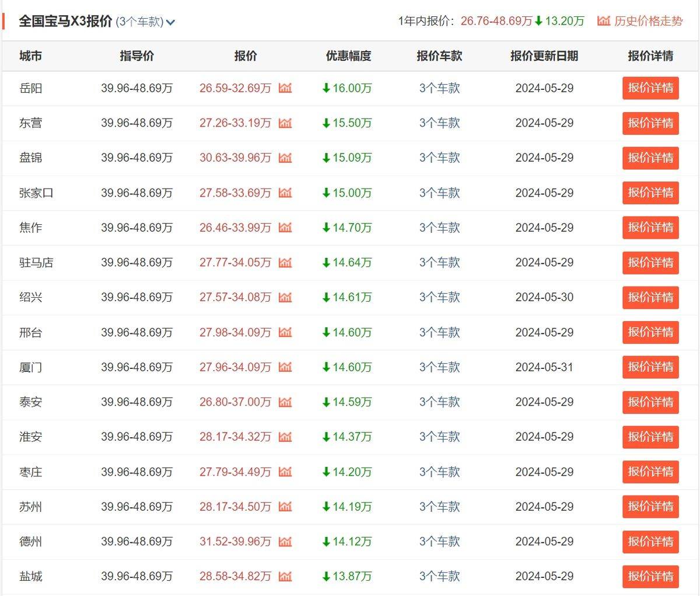Collapse the car model list via the chevron
The image size is (700, 596).
[x=169, y=22]
